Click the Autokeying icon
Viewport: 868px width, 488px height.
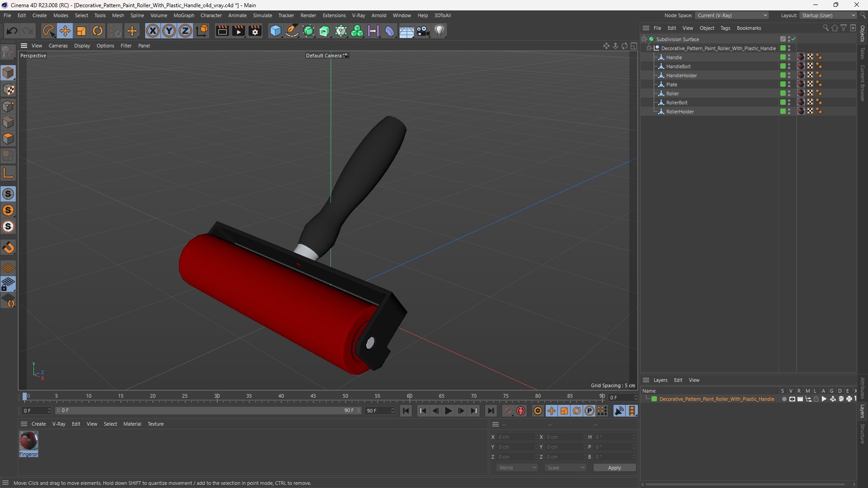521,411
